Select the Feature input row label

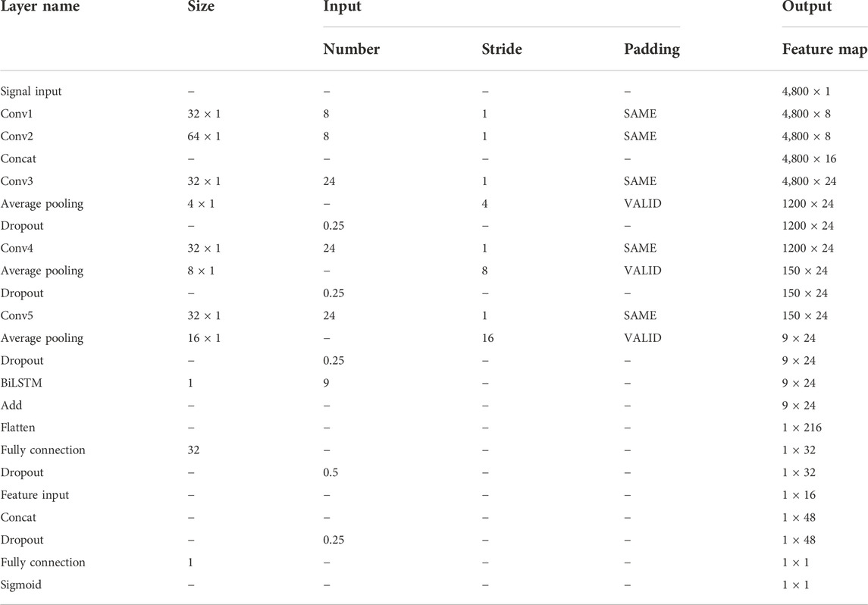[35, 495]
